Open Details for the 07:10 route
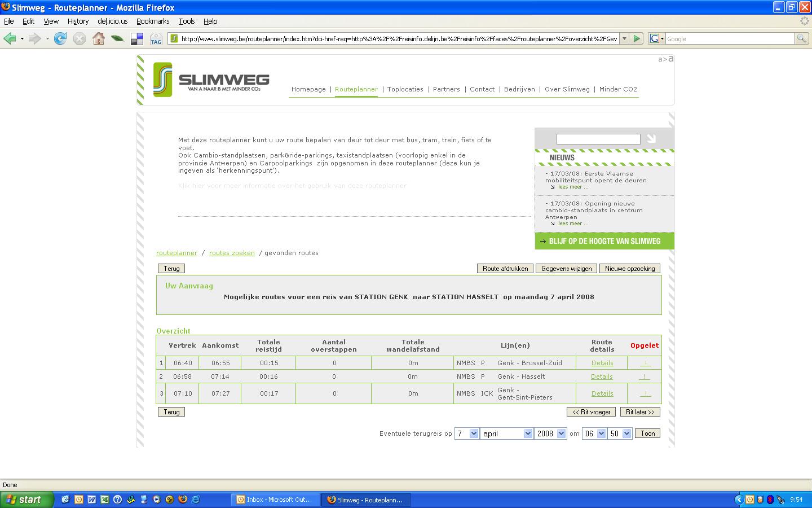 (x=602, y=393)
